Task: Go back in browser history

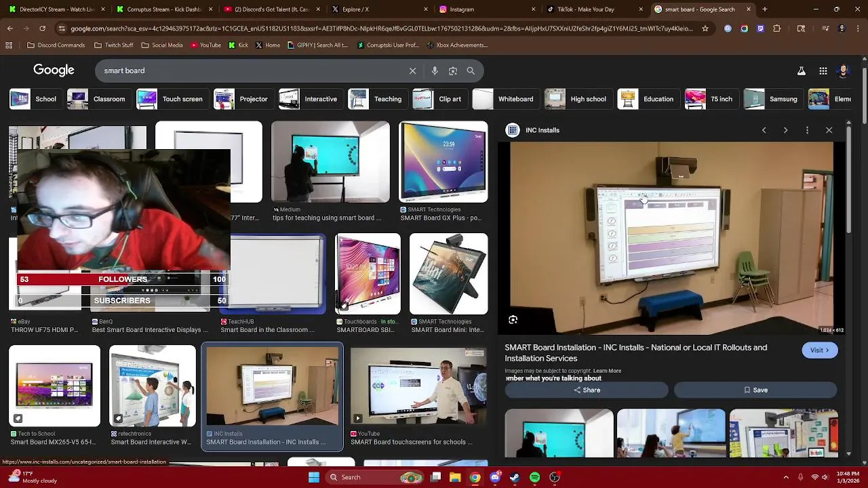Action: [9, 28]
